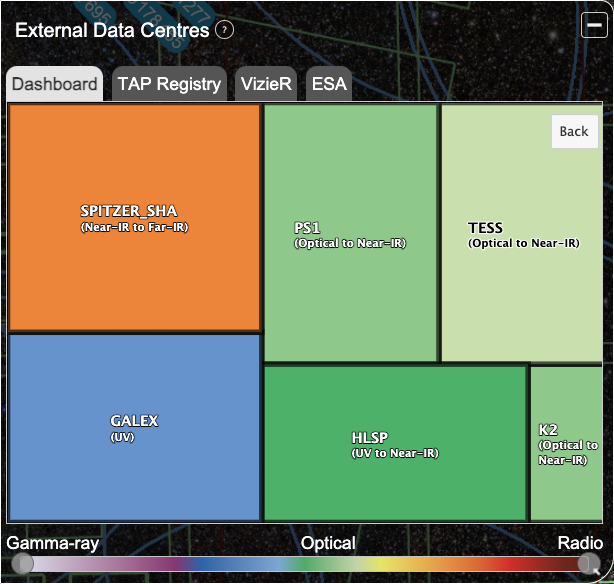Image resolution: width=614 pixels, height=584 pixels.
Task: Select the HLSP treemap tile
Action: [395, 443]
